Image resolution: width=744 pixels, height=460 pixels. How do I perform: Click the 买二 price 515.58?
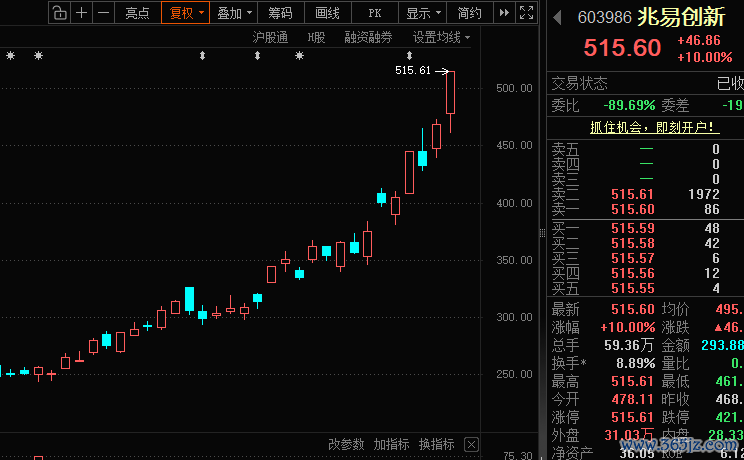[x=632, y=244]
